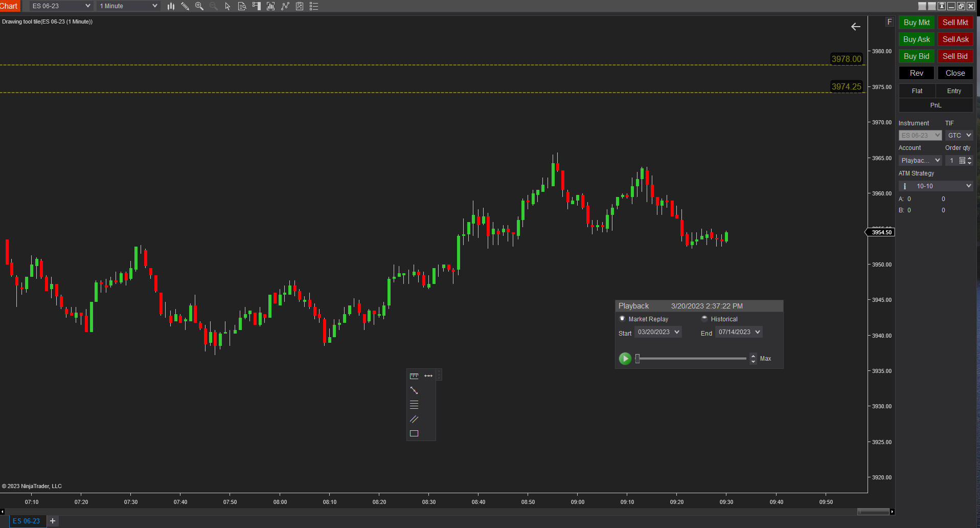The height and width of the screenshot is (528, 980).
Task: Click the Playback window title bar
Action: [699, 306]
